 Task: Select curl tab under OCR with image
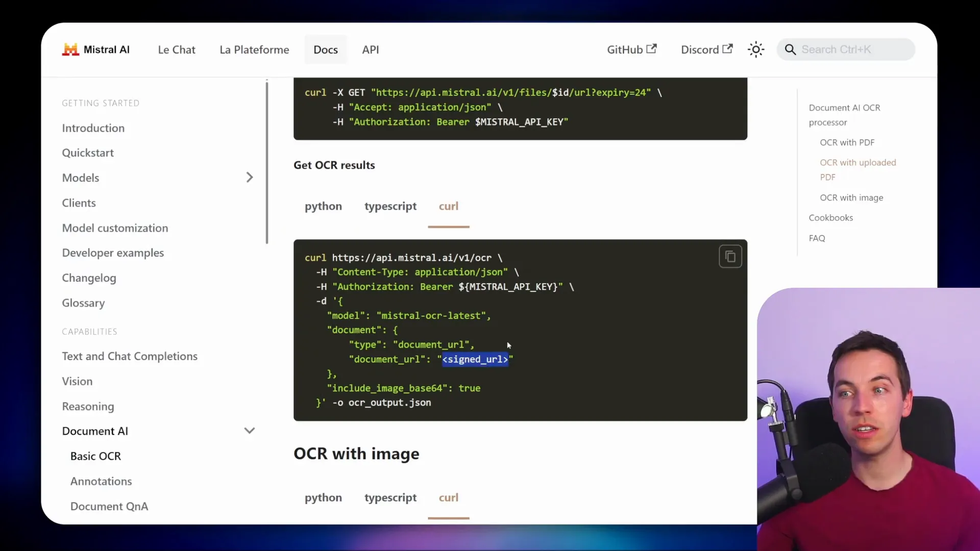pyautogui.click(x=449, y=497)
